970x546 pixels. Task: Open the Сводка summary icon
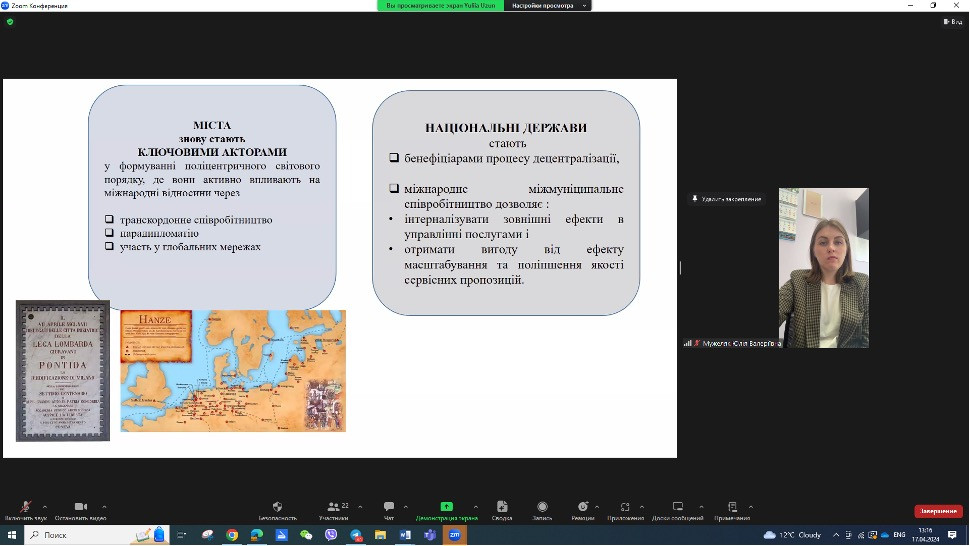pyautogui.click(x=502, y=508)
